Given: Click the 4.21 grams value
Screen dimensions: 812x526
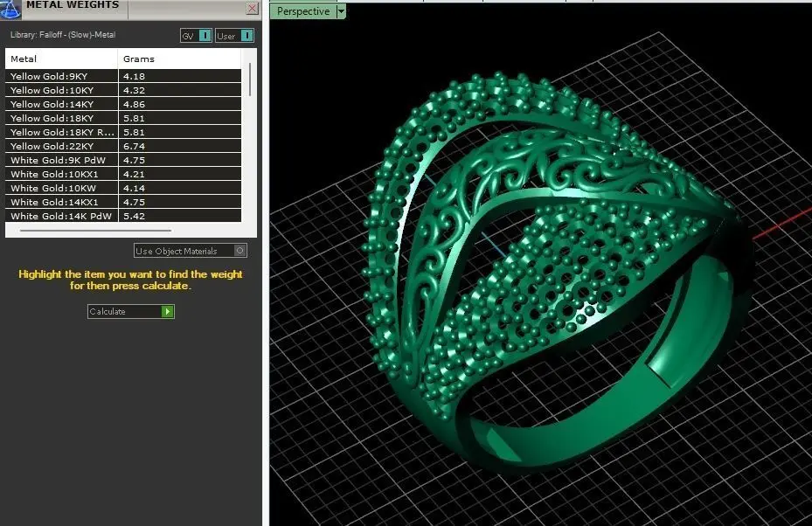Looking at the screenshot, I should pyautogui.click(x=134, y=174).
